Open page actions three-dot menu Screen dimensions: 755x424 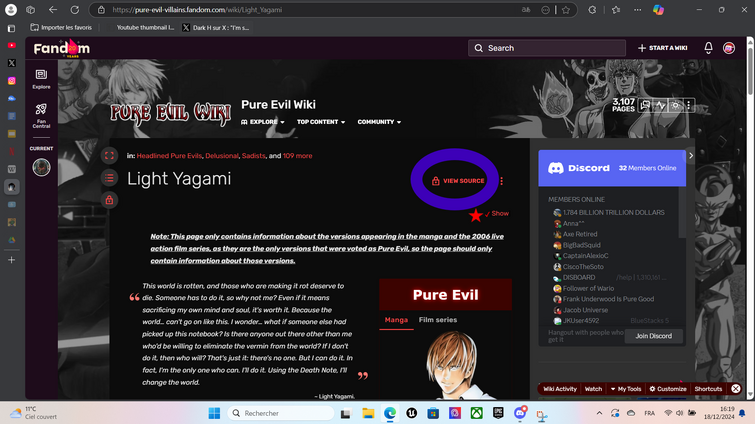(x=502, y=181)
